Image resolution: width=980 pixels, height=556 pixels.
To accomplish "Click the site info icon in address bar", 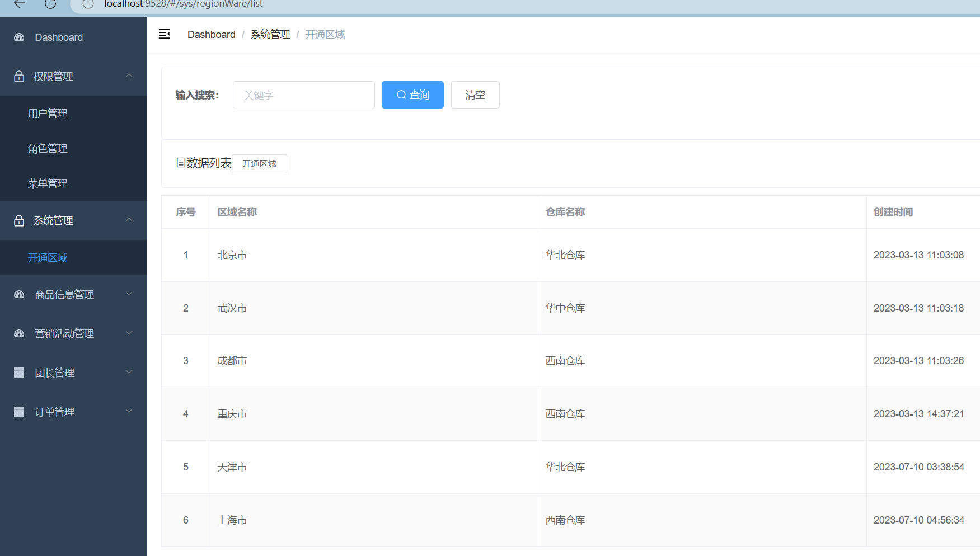I will [88, 4].
